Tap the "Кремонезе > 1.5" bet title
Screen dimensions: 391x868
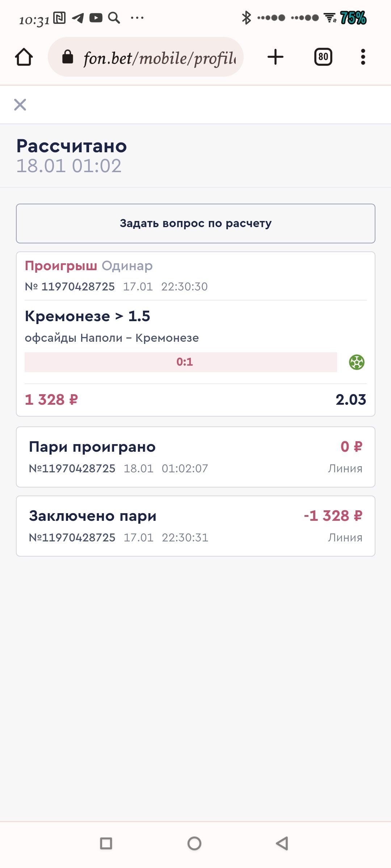click(87, 316)
